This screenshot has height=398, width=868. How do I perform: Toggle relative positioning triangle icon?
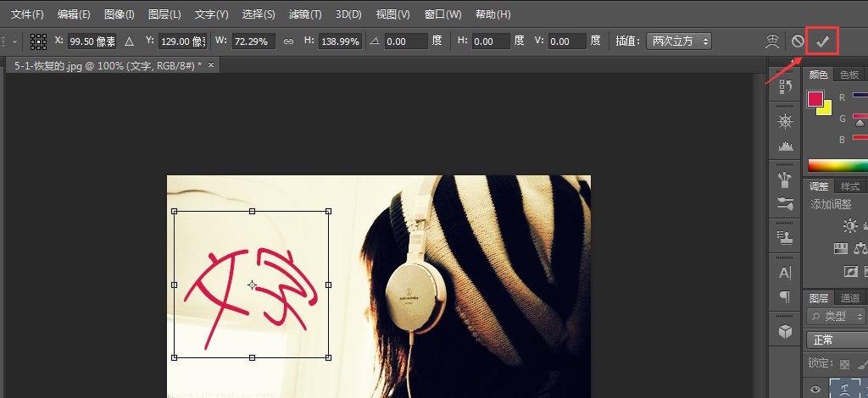pos(129,41)
